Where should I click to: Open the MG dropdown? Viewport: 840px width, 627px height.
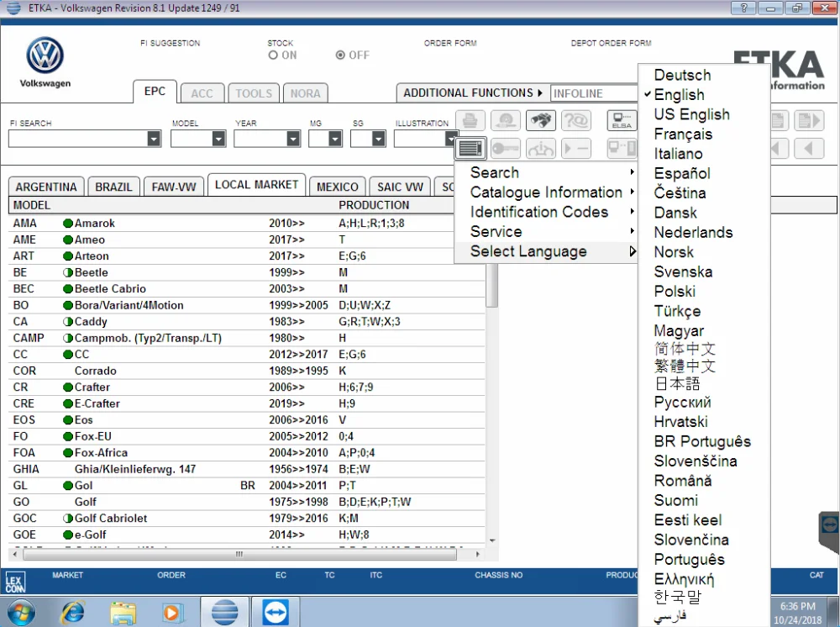335,139
